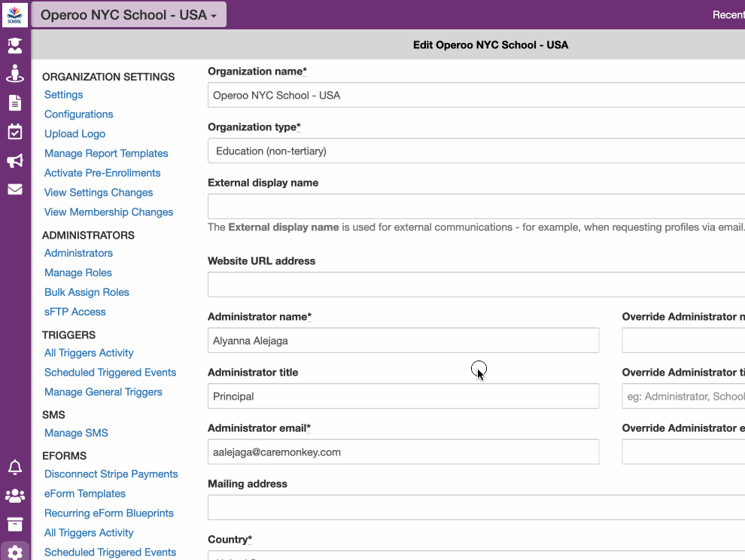This screenshot has width=745, height=560.
Task: Click the 'Website URL address' label
Action: (x=261, y=261)
